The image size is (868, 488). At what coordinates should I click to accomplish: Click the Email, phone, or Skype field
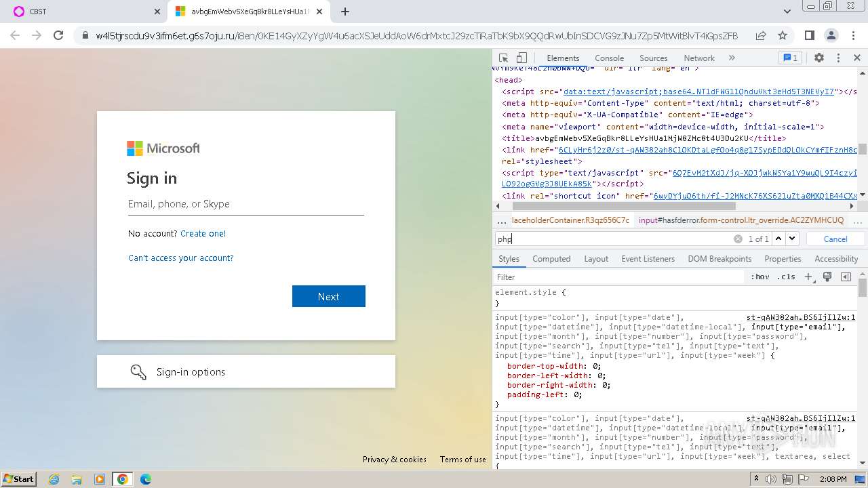pos(246,204)
